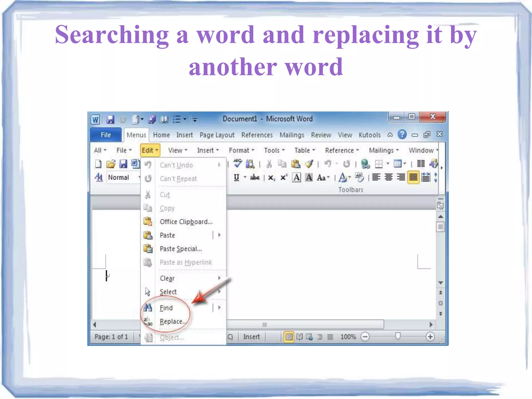This screenshot has height=399, width=532.
Task: Click the Save icon in quick access toolbar
Action: click(x=110, y=119)
